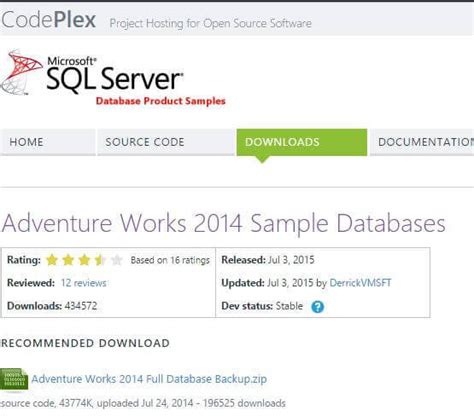Click the Dev status Stable text

tap(262, 306)
